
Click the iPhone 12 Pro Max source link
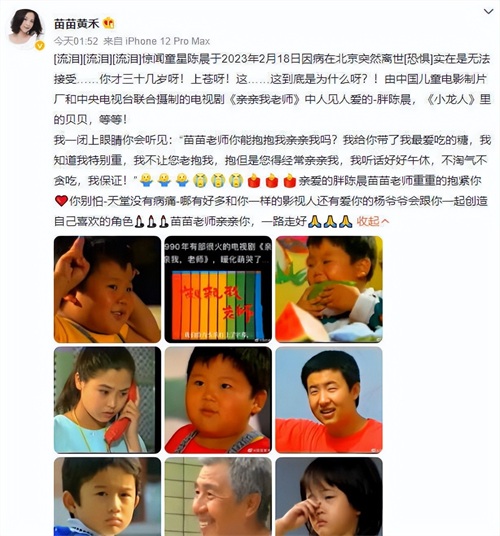167,41
